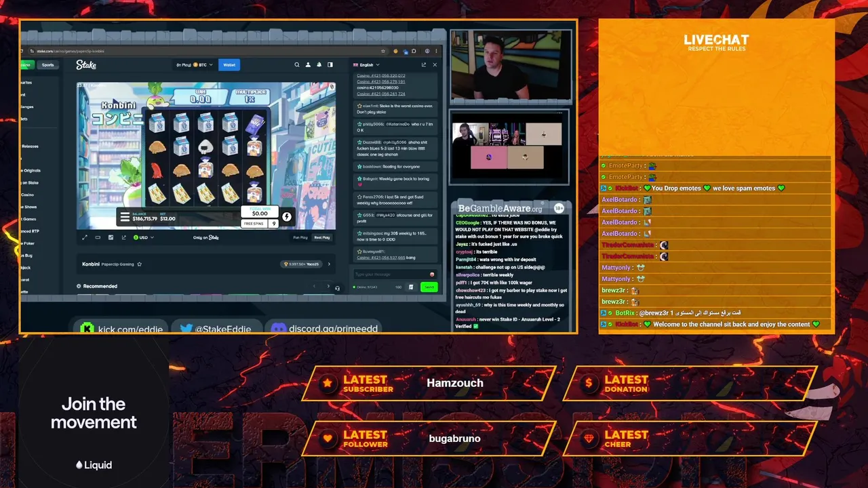The height and width of the screenshot is (488, 868).
Task: Bookmark the page with the star icon
Action: coord(383,51)
